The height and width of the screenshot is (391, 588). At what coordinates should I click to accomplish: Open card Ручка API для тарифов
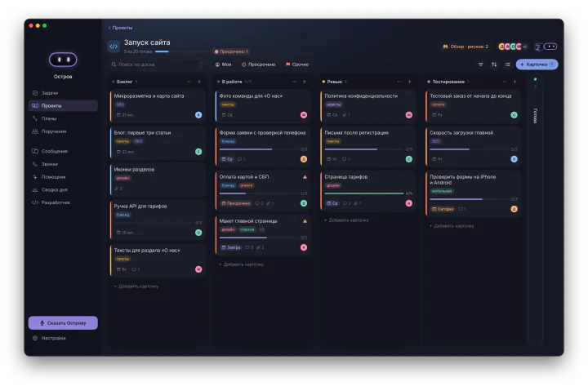click(158, 220)
